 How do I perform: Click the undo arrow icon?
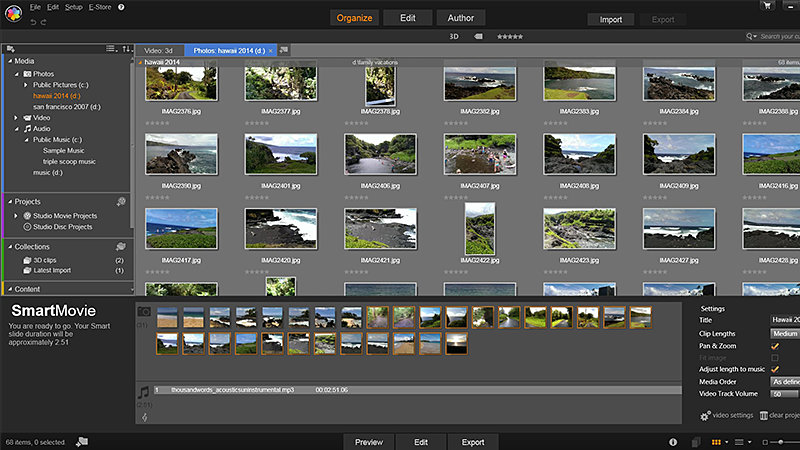tap(33, 21)
